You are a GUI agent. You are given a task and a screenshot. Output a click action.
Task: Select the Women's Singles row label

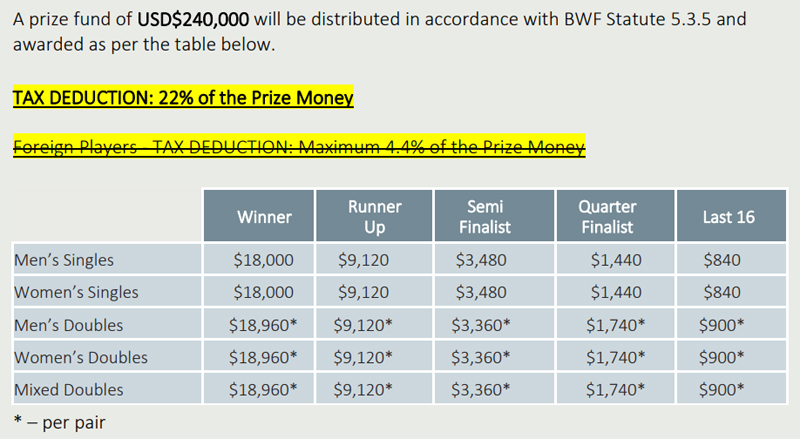click(76, 293)
